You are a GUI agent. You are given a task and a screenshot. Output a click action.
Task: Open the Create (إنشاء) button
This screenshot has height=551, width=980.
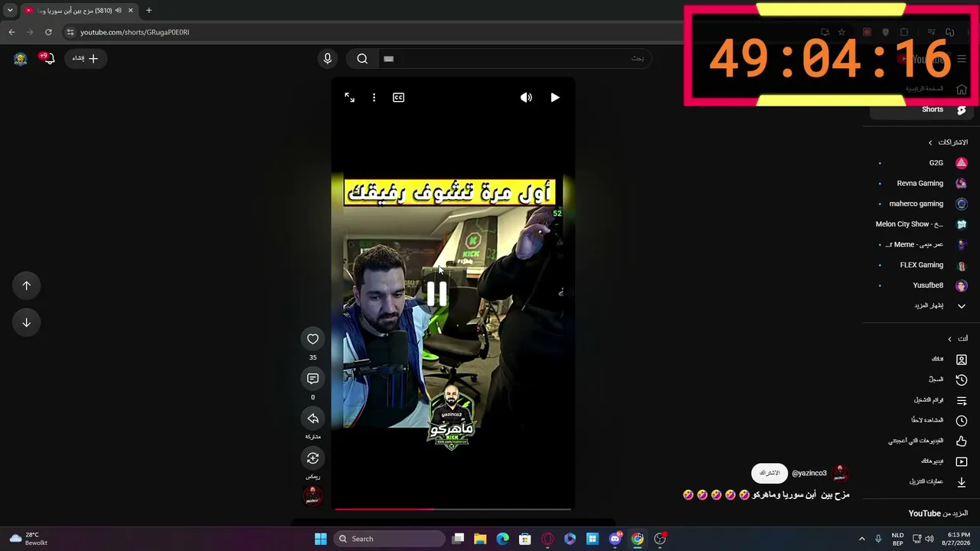(x=86, y=58)
